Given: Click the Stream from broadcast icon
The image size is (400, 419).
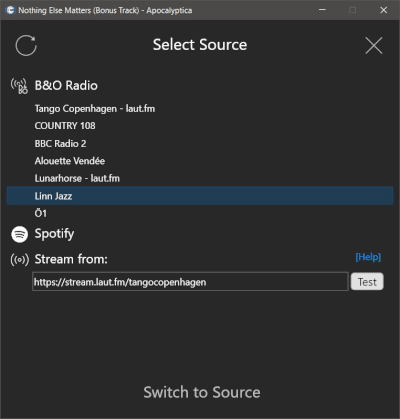Looking at the screenshot, I should (20, 260).
